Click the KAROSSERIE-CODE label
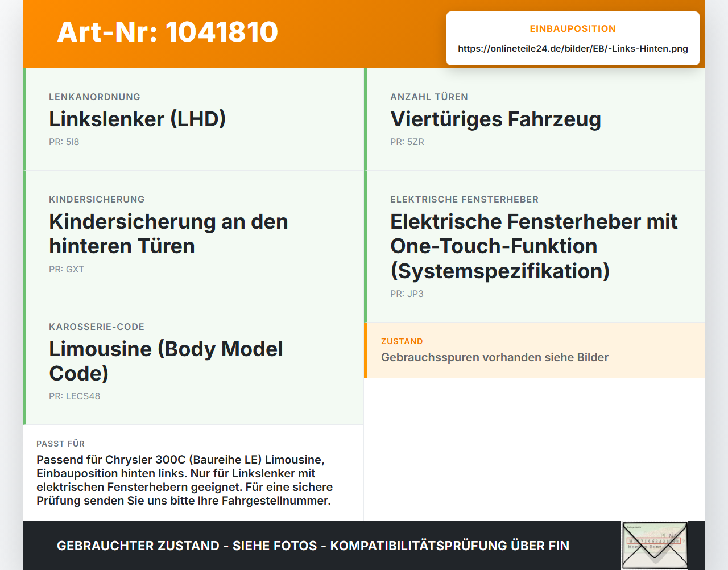Screen dimensions: 728x570 [97, 327]
